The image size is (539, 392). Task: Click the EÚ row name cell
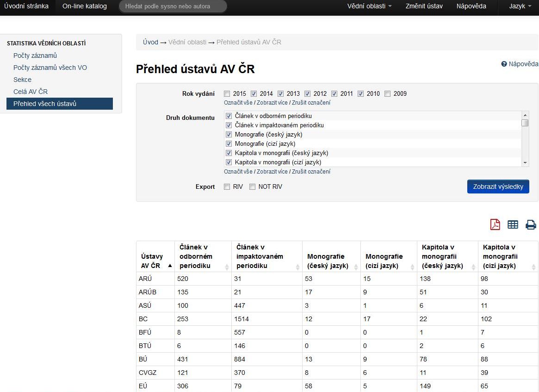[x=155, y=386]
